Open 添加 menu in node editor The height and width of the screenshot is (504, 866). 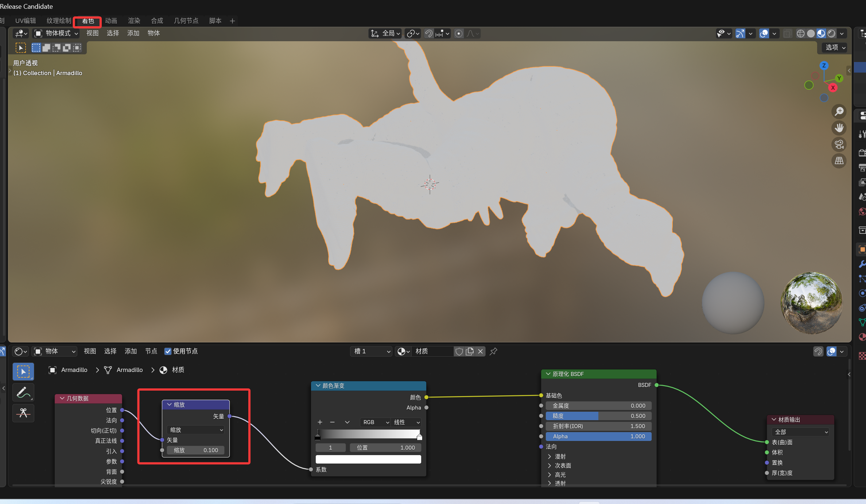[131, 351]
